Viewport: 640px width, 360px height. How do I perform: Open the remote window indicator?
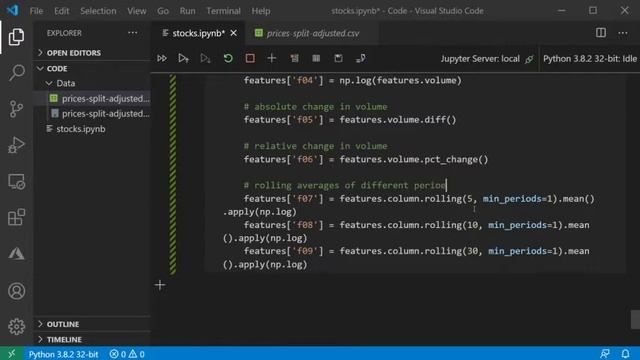pos(11,353)
